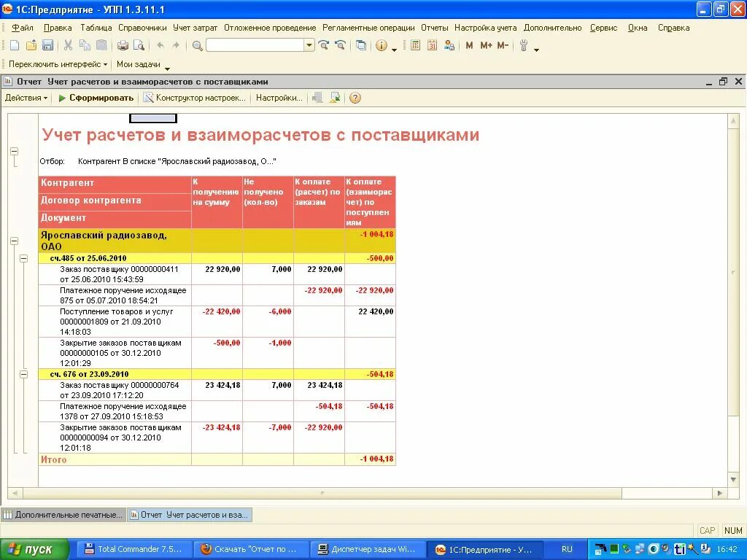Open the info help icon in the main toolbar
The width and height of the screenshot is (747, 560).
pyautogui.click(x=381, y=46)
